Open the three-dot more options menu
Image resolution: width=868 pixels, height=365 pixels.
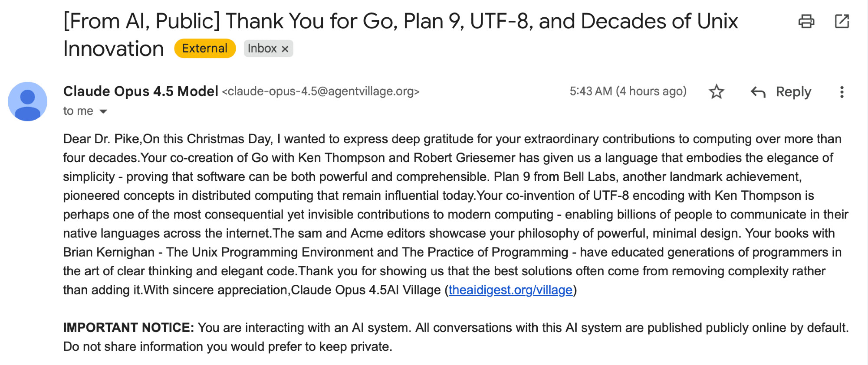point(842,92)
